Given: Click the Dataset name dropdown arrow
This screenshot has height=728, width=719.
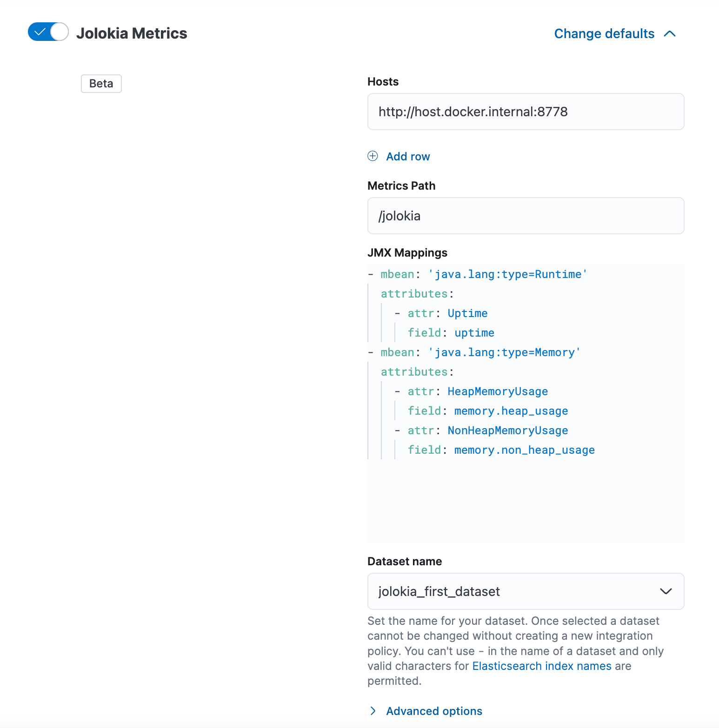Looking at the screenshot, I should (x=666, y=591).
